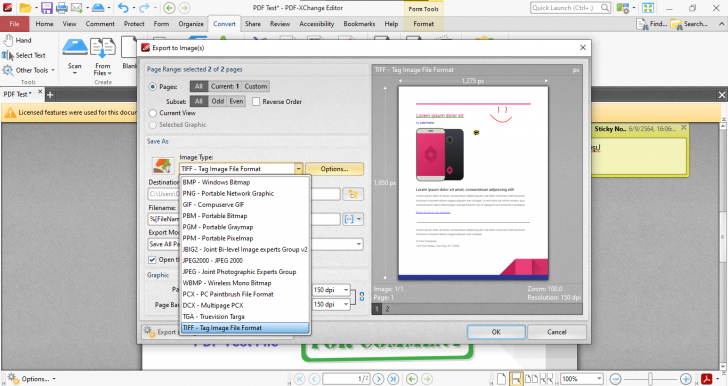Open the Export Mode dropdown arrow

pyautogui.click(x=358, y=244)
